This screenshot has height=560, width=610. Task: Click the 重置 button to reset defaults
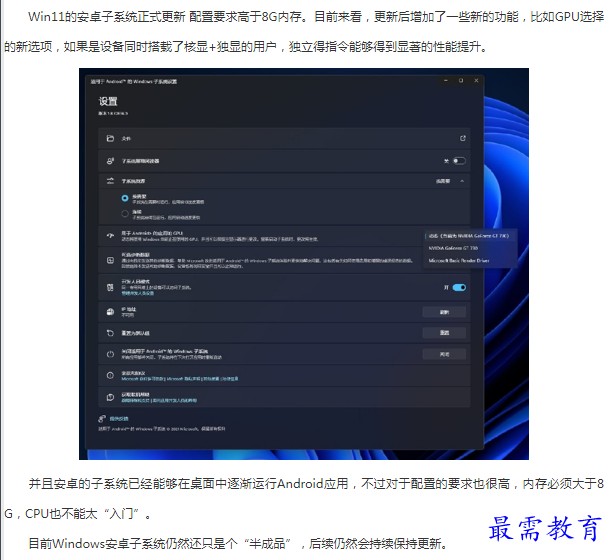[x=444, y=333]
